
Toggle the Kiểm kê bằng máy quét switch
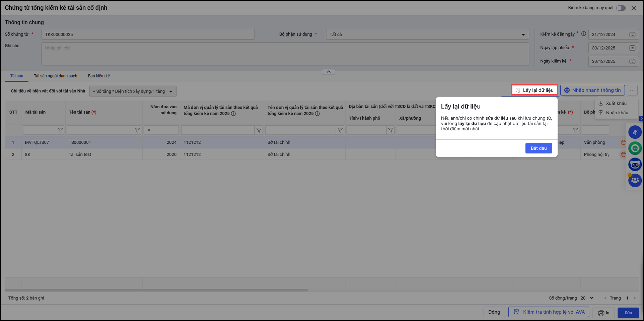click(621, 8)
